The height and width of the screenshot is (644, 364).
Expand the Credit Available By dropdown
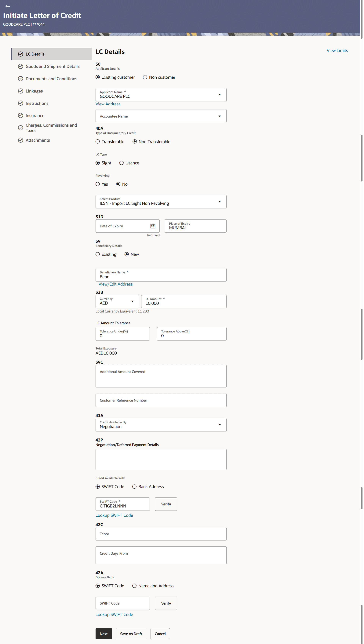point(220,425)
